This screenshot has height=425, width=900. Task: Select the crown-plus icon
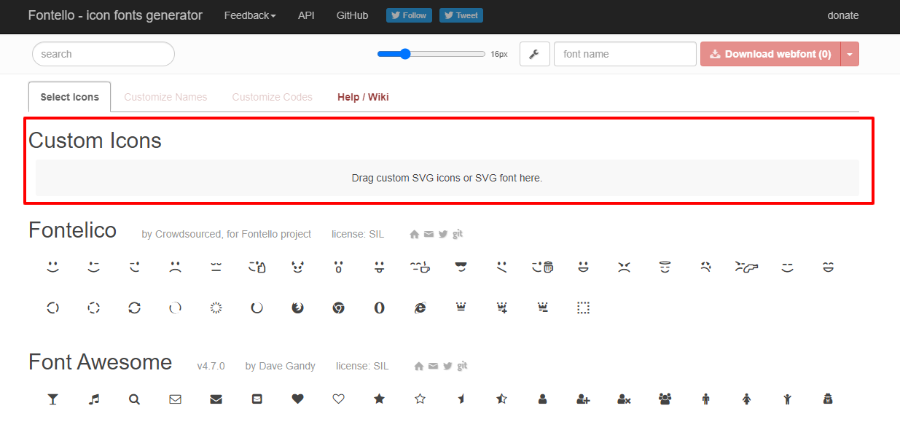pyautogui.click(x=502, y=308)
